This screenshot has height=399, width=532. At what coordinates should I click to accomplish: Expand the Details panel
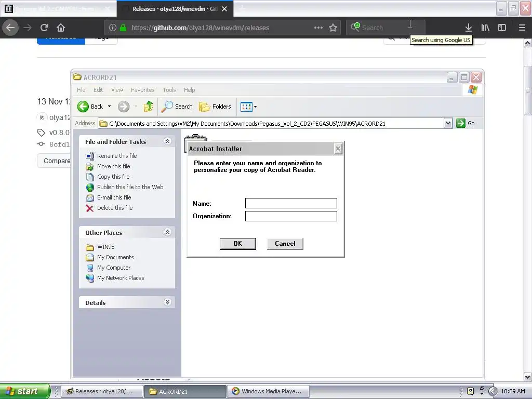pos(167,302)
